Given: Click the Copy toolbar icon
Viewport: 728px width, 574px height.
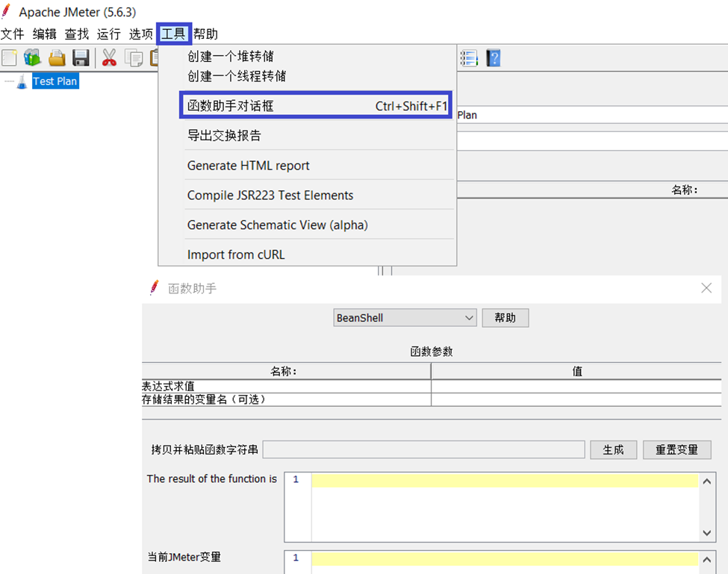Looking at the screenshot, I should point(134,58).
